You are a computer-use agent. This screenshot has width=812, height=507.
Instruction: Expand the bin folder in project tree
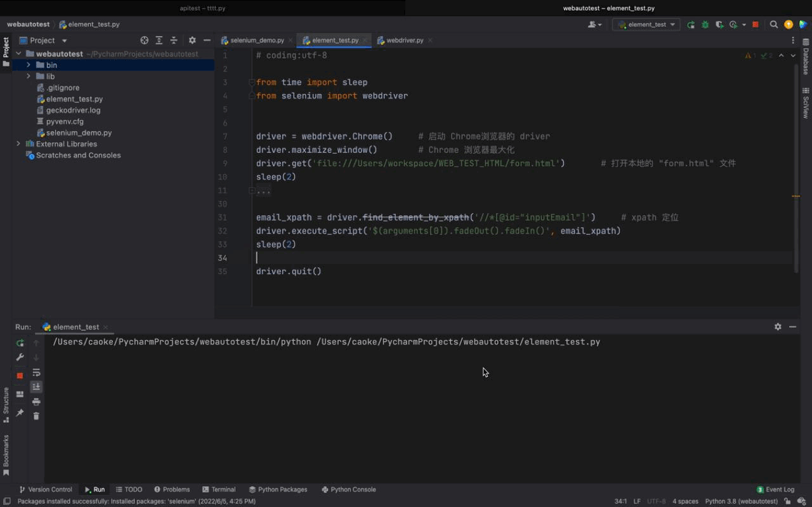click(x=29, y=65)
